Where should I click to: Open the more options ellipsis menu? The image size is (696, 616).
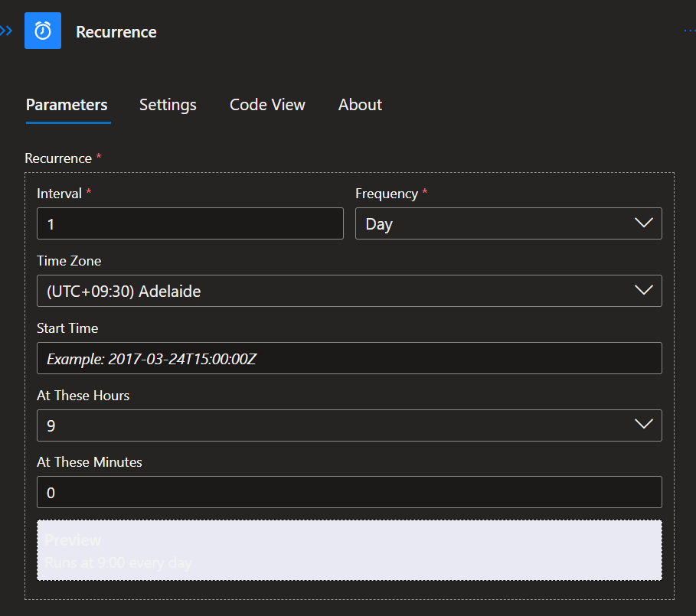689,31
